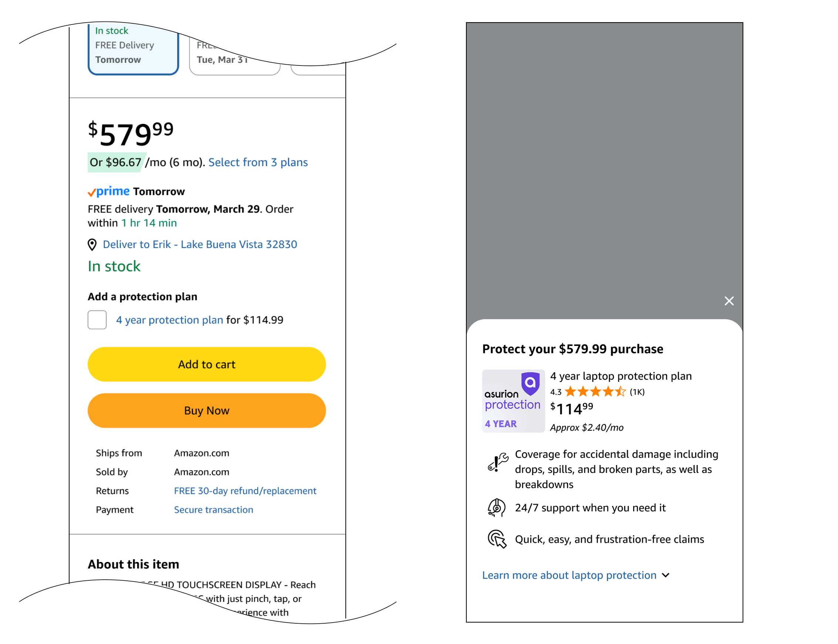Screen dimensions: 838x644
Task: Expand Learn more about laptop protection
Action: (569, 575)
